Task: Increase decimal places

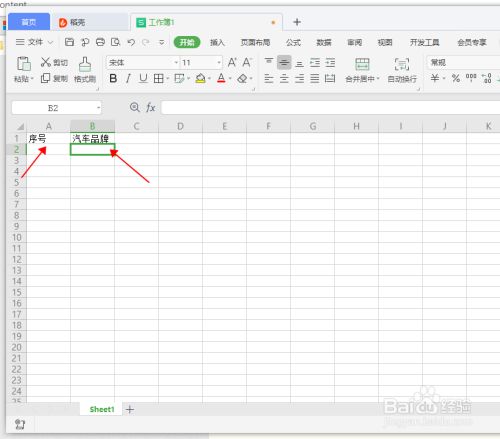Action: coord(487,78)
